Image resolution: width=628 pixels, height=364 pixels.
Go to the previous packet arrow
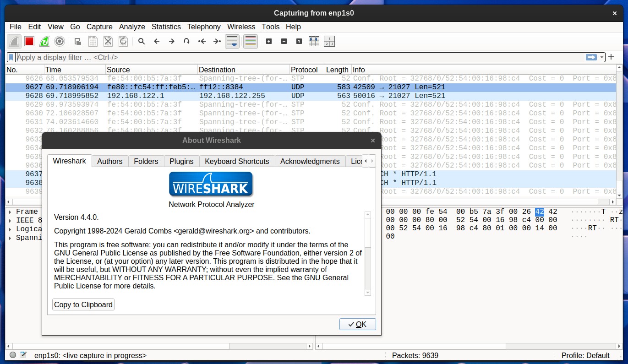point(157,41)
